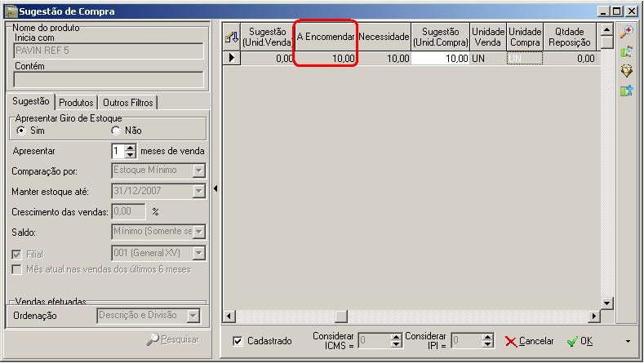Switch to the Produtos tab
The height and width of the screenshot is (363, 644).
(76, 103)
